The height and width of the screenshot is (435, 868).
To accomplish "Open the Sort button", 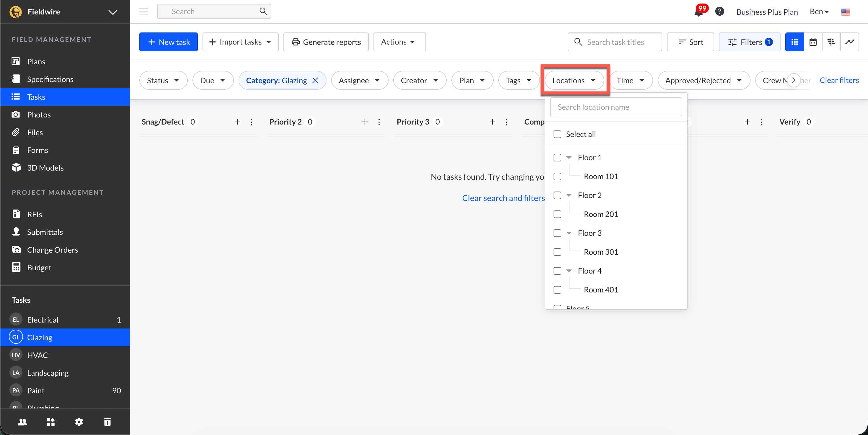I will coord(690,42).
